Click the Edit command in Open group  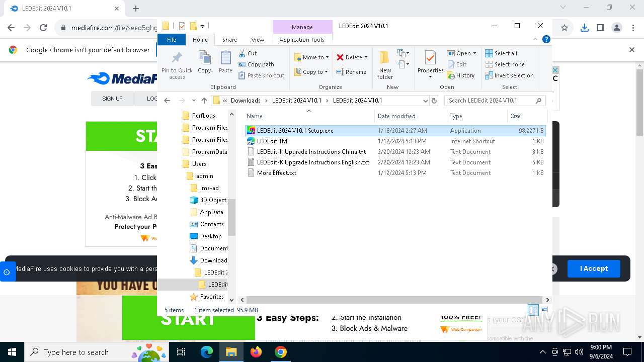pyautogui.click(x=456, y=64)
